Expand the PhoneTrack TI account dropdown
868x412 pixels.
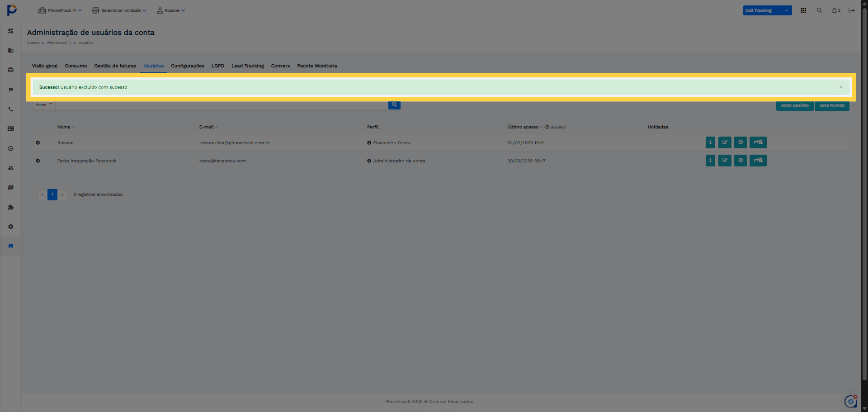click(x=60, y=10)
